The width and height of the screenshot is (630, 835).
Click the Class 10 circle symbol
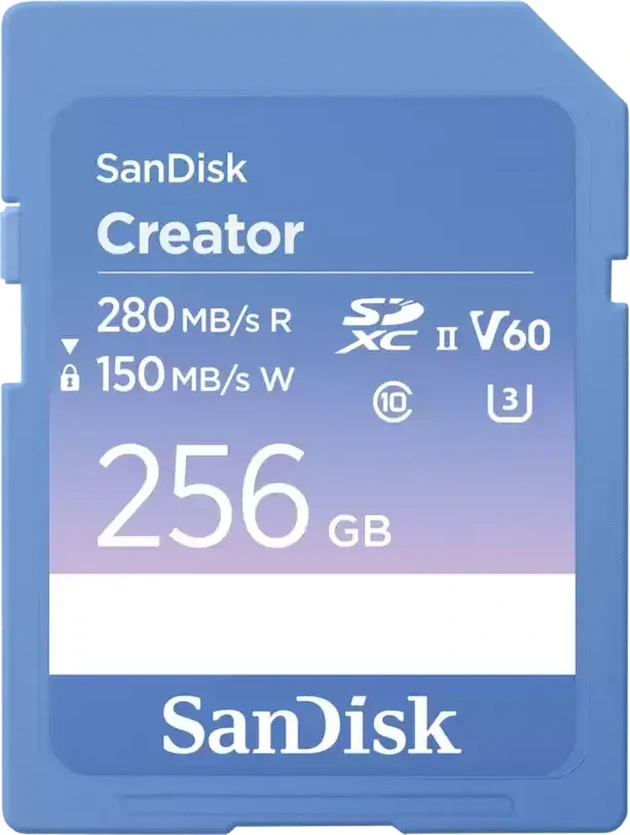393,403
